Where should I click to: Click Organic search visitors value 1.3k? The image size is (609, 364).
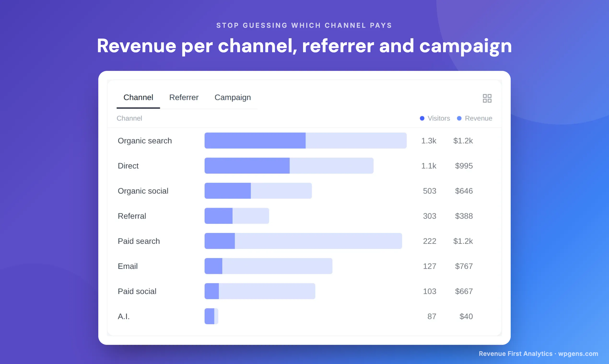click(428, 141)
